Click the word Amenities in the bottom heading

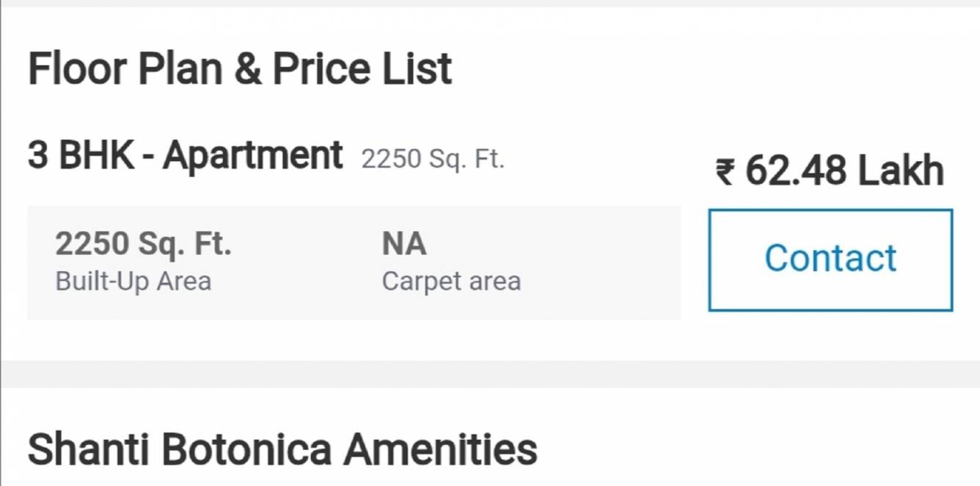click(440, 449)
